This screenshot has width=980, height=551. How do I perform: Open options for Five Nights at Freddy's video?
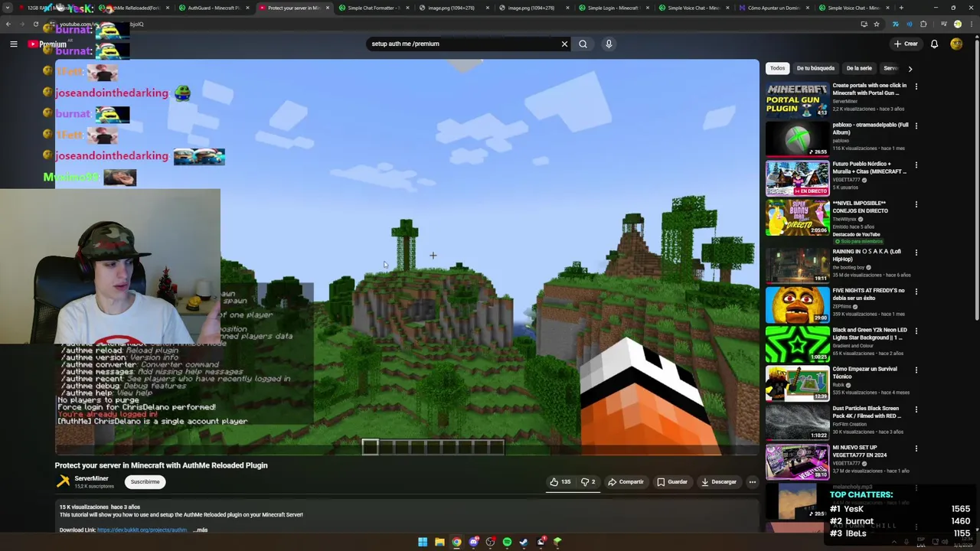point(916,292)
